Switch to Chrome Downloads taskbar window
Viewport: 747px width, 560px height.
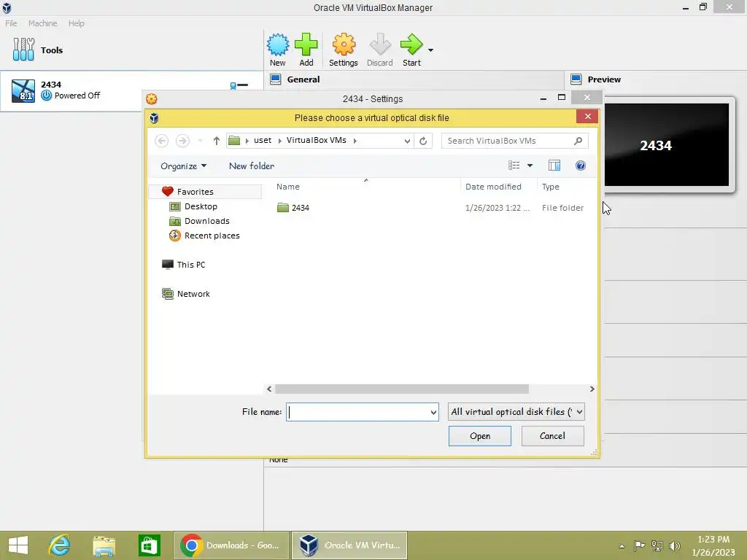tap(231, 545)
